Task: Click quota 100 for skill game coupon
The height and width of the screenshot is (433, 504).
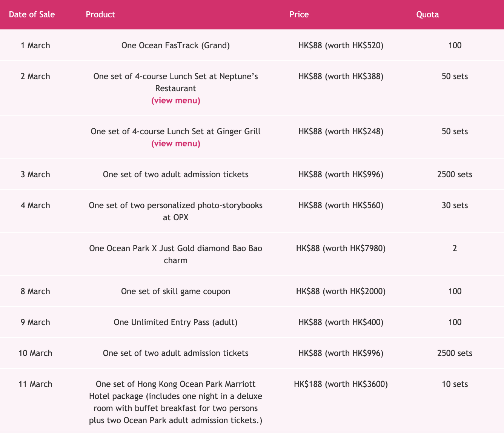Action: pos(455,291)
